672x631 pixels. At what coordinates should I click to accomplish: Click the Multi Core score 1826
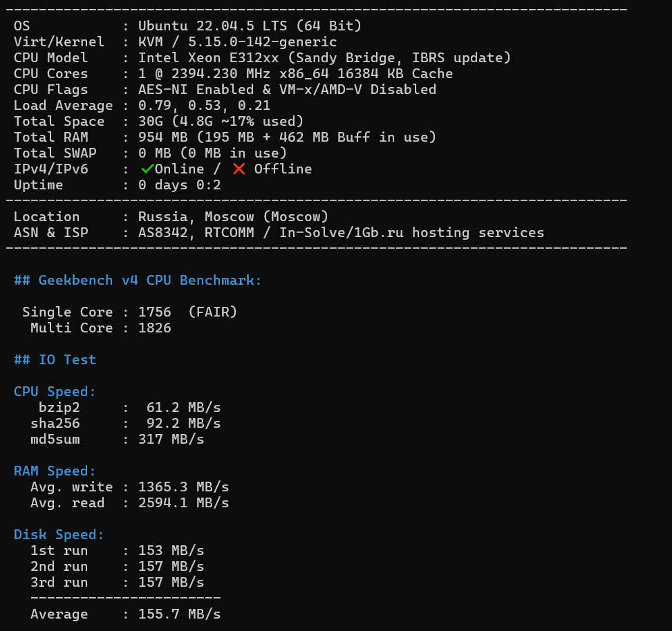click(x=155, y=328)
